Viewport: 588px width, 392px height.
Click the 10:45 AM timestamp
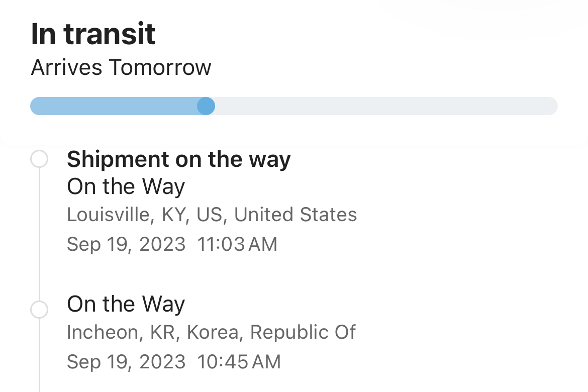coord(239,362)
